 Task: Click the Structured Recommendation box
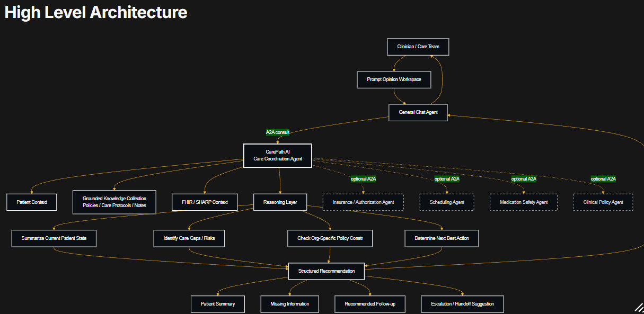click(x=326, y=271)
